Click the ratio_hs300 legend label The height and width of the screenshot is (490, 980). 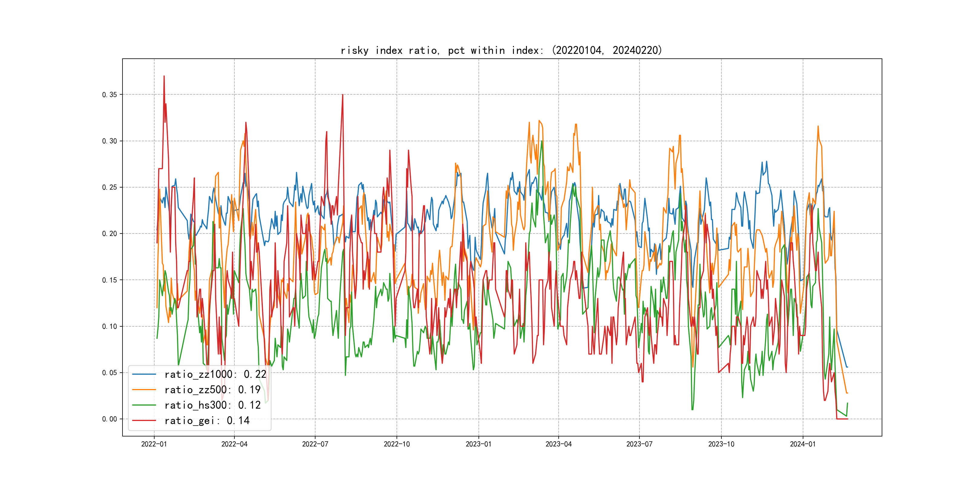[212, 405]
